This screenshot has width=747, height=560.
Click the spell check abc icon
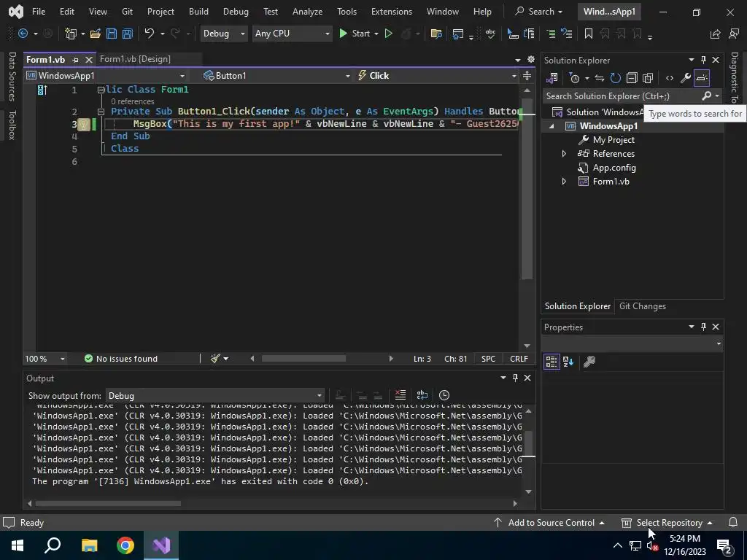point(490,34)
